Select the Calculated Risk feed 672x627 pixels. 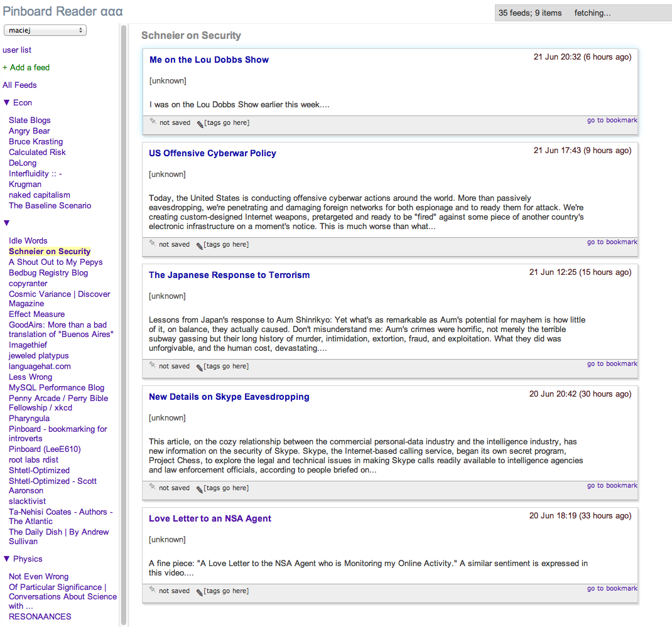pyautogui.click(x=37, y=152)
